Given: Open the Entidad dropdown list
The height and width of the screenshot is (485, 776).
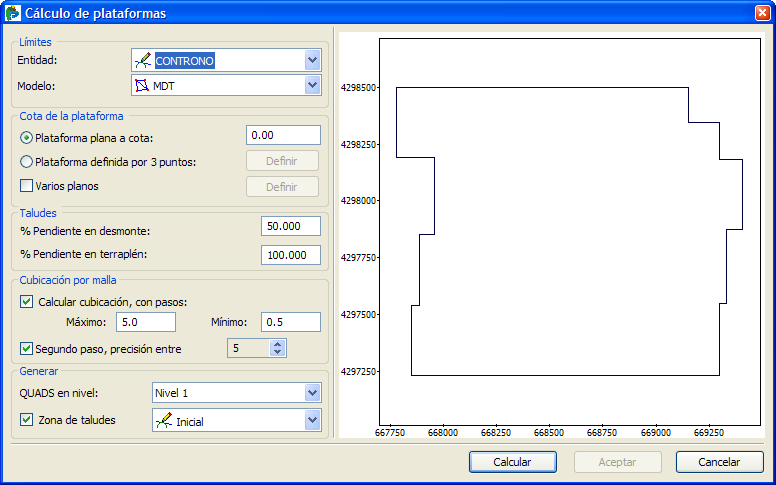Looking at the screenshot, I should pos(312,60).
